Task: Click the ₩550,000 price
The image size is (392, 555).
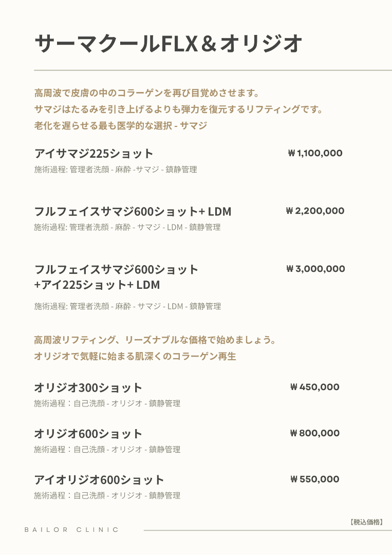Action: [x=315, y=479]
